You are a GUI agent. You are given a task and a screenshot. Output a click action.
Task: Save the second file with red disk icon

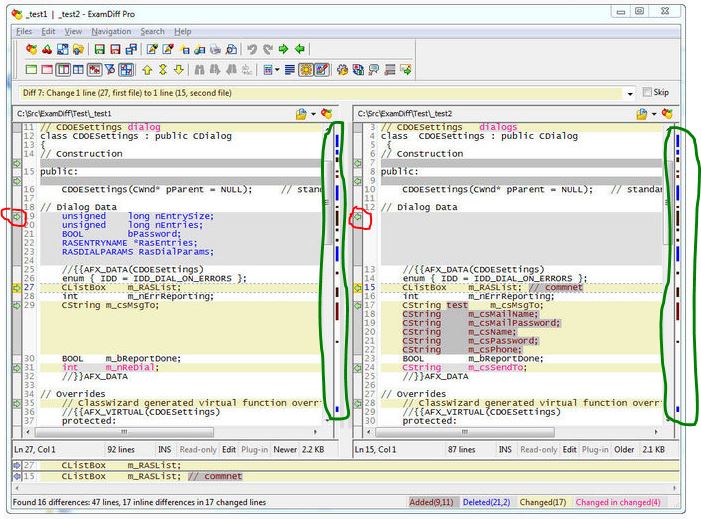click(115, 49)
